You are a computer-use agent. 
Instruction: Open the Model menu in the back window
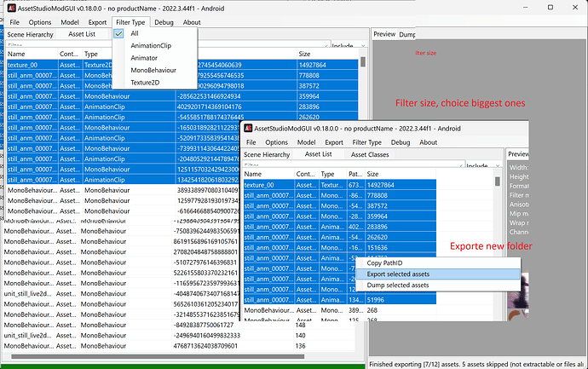coord(70,22)
